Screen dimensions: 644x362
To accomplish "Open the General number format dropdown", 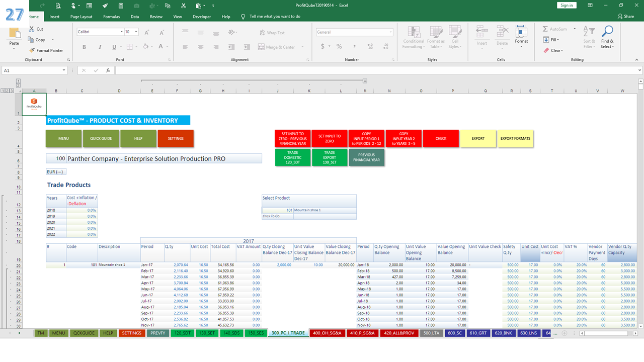I will pos(390,32).
